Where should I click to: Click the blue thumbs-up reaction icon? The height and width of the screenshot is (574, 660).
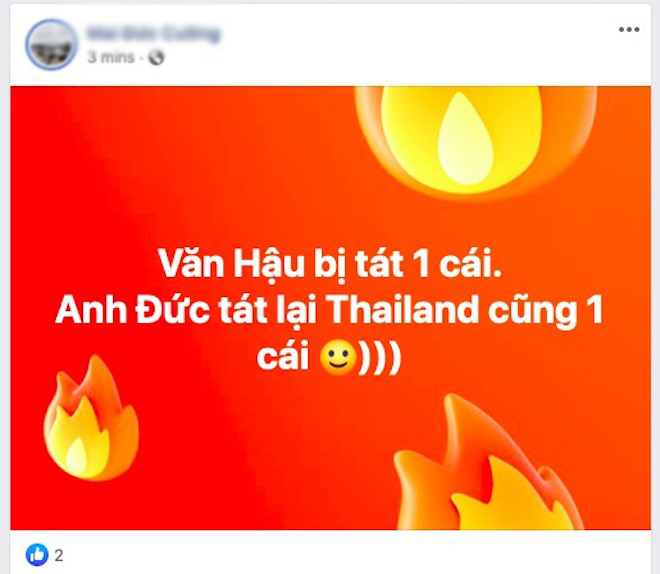pos(37,555)
